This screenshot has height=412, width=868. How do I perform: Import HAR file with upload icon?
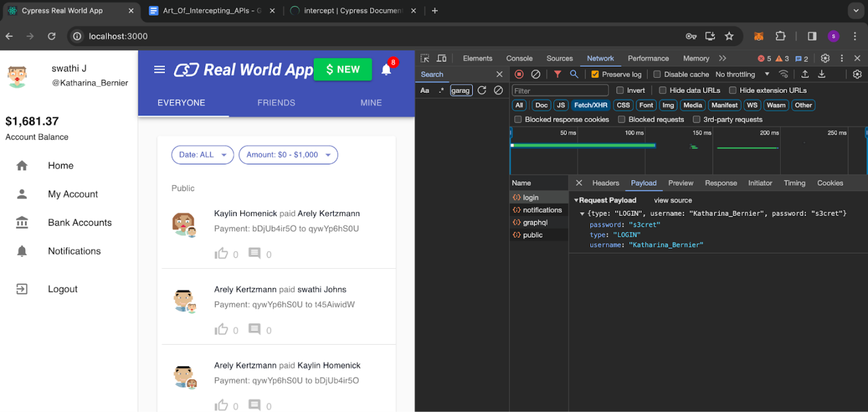pyautogui.click(x=805, y=74)
